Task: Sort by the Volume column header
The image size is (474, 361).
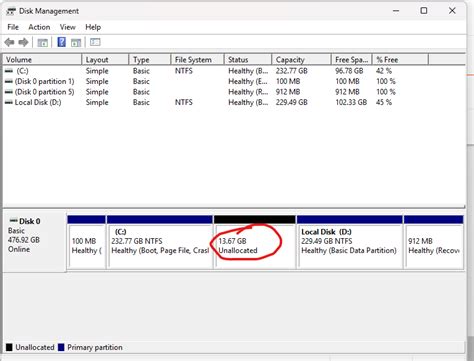Action: tap(42, 60)
